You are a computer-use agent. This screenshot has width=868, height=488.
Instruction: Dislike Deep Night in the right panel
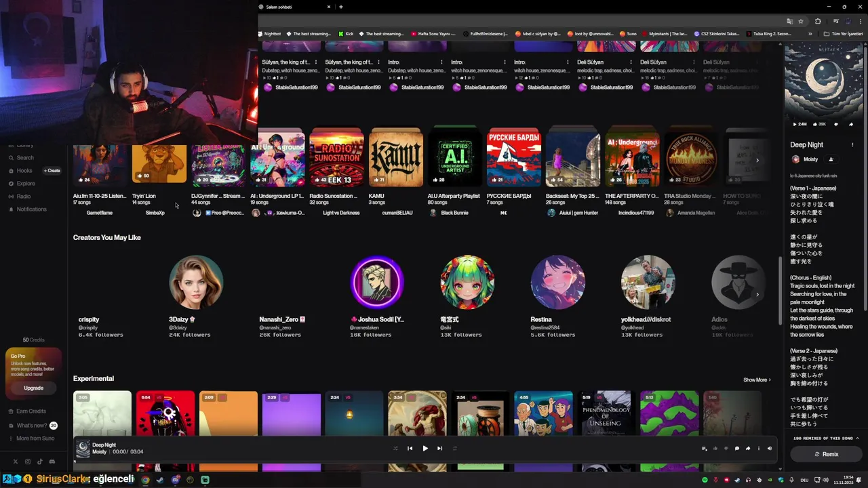[x=836, y=124]
